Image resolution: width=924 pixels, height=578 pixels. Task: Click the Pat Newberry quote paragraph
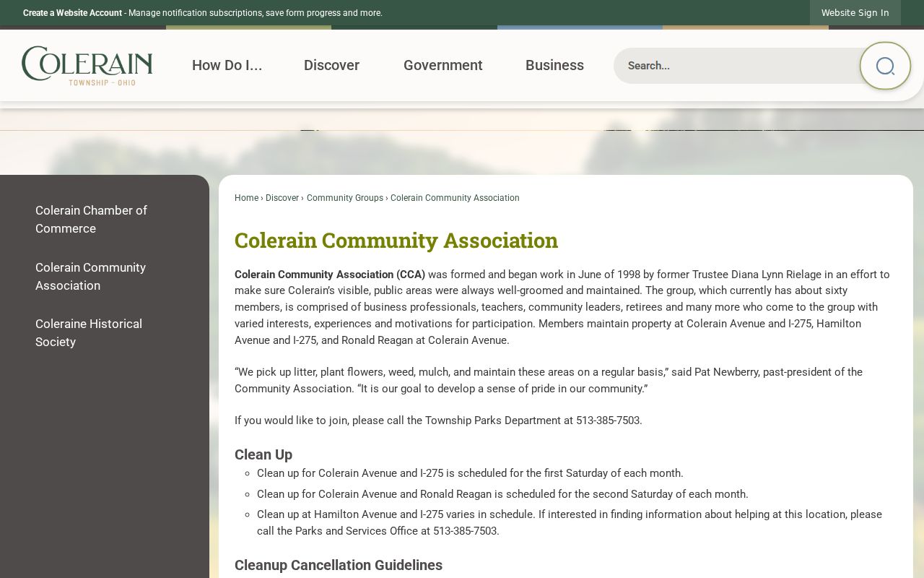pyautogui.click(x=549, y=380)
